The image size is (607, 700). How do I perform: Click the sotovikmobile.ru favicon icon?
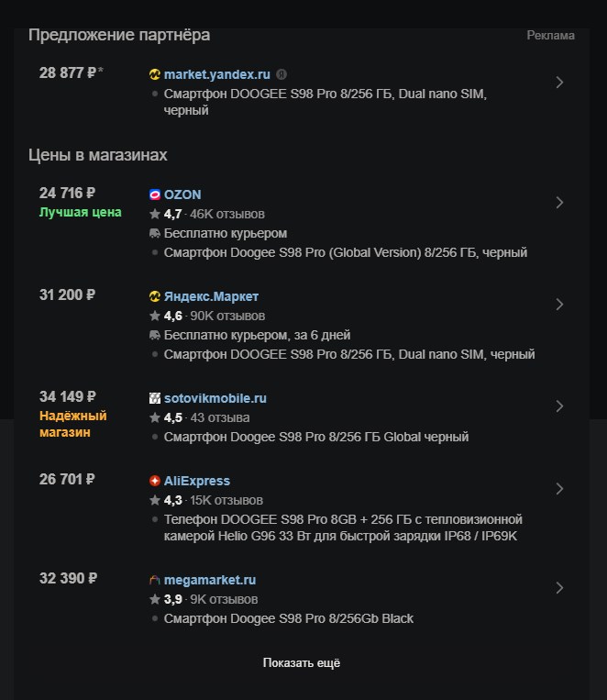[x=154, y=398]
